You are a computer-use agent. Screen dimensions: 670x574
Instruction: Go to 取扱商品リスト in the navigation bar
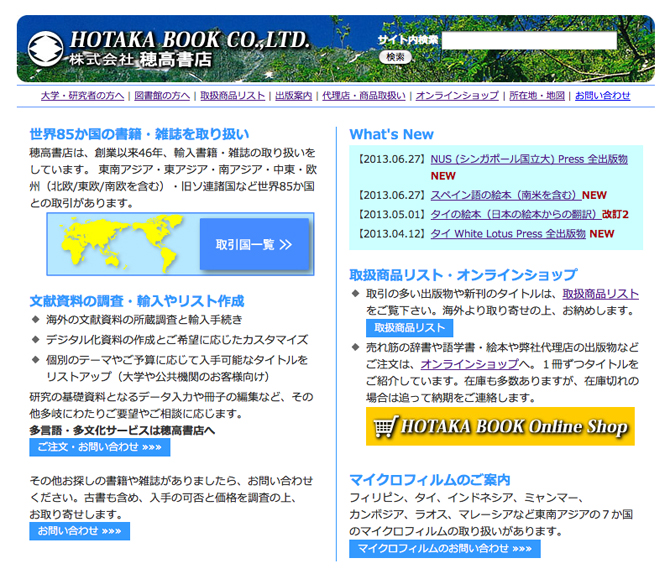coord(232,96)
